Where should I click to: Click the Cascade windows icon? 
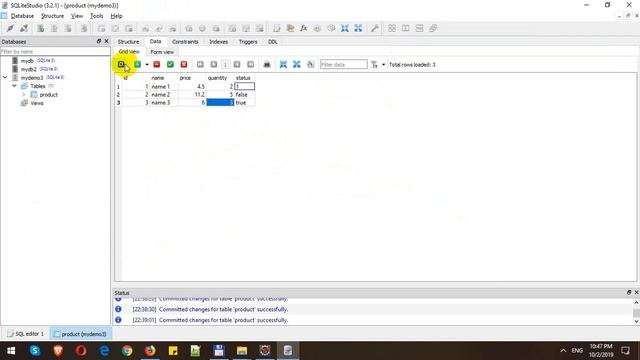(433, 28)
